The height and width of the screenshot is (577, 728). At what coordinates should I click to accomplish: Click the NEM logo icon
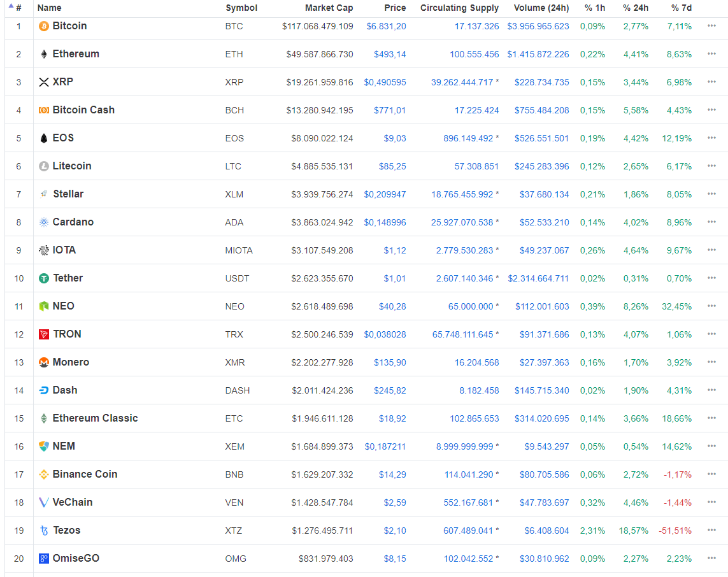[x=44, y=446]
